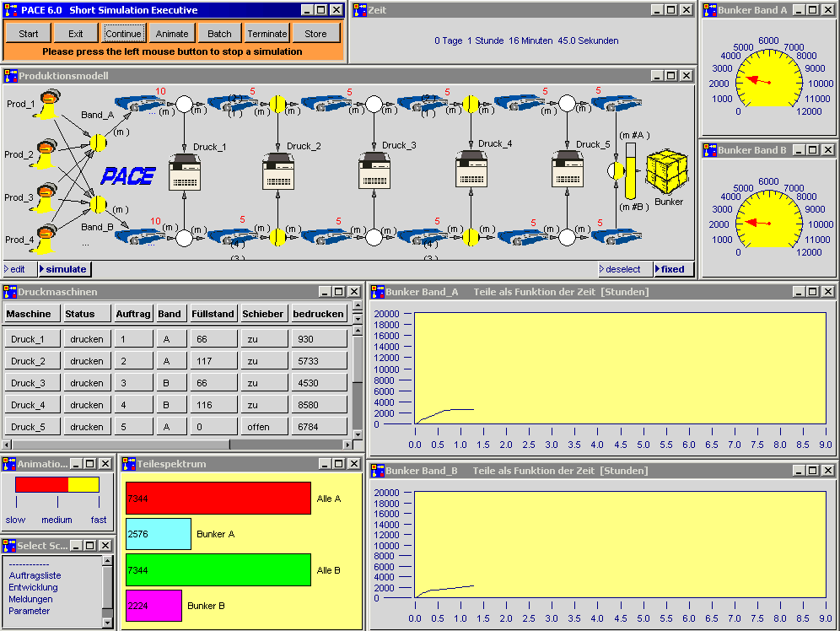Image resolution: width=840 pixels, height=631 pixels.
Task: Set animation speed to medium
Action: tap(57, 519)
